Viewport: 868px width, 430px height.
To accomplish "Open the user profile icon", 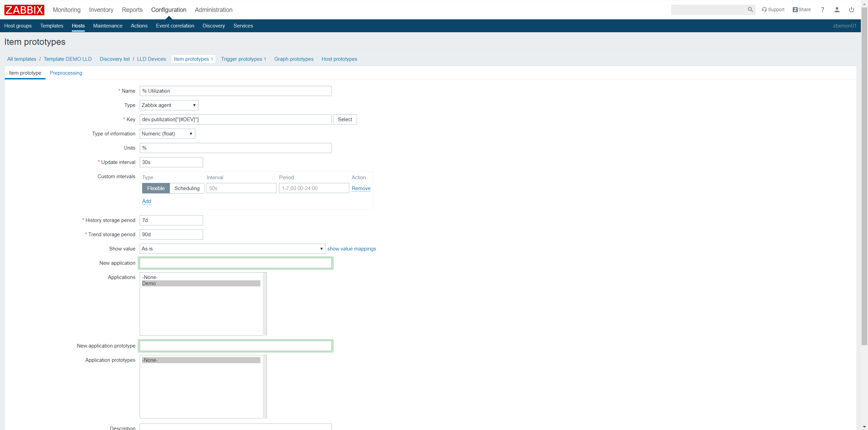I will point(837,10).
